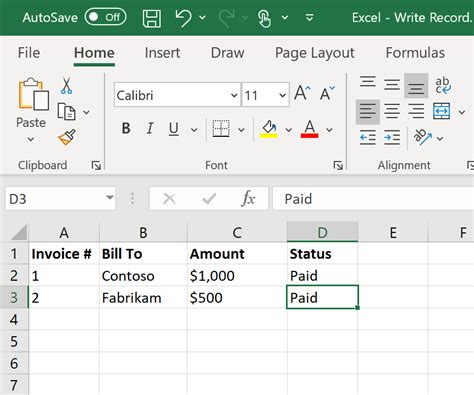
Task: Click the Middle Align icon
Action: tap(392, 85)
